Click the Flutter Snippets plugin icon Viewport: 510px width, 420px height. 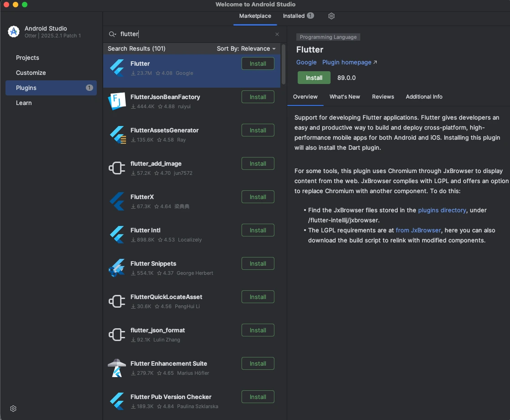click(x=117, y=268)
